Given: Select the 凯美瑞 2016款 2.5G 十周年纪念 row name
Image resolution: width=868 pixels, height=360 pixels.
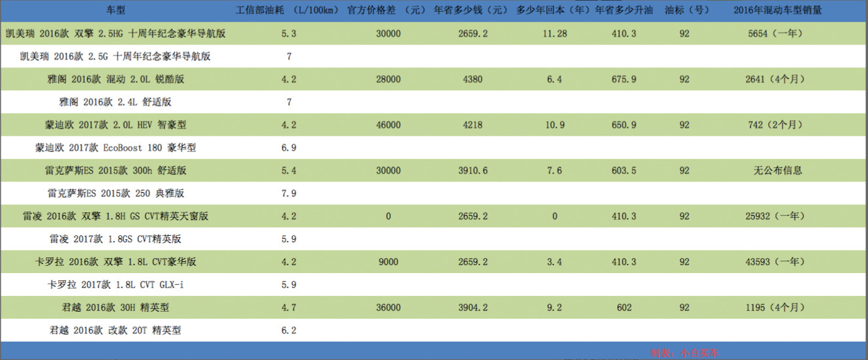Looking at the screenshot, I should (116, 56).
